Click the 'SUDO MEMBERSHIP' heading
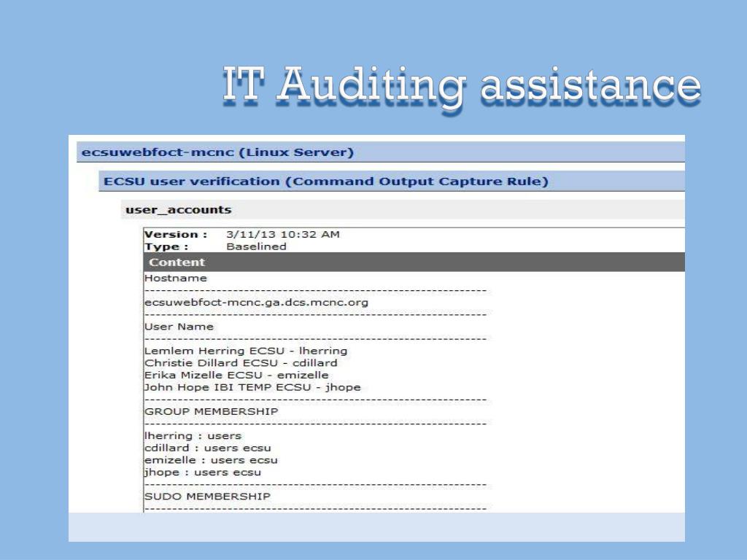 point(207,496)
